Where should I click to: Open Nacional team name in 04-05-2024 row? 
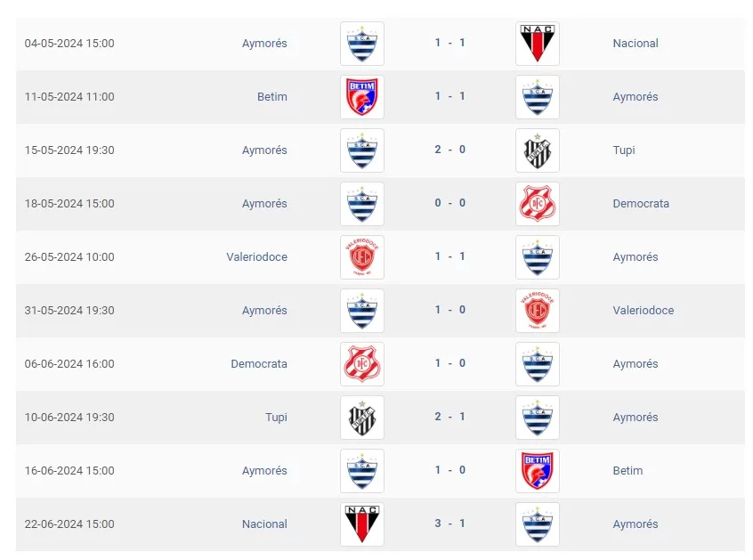point(636,43)
